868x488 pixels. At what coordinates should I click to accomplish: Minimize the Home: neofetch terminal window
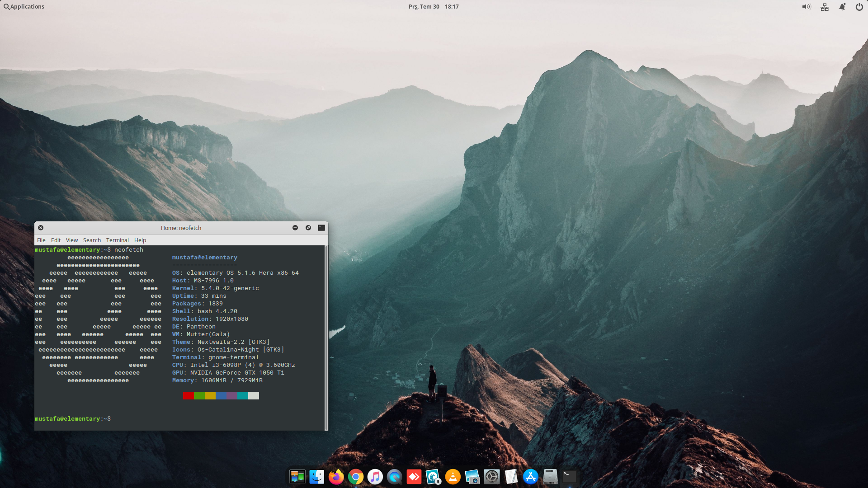(295, 228)
